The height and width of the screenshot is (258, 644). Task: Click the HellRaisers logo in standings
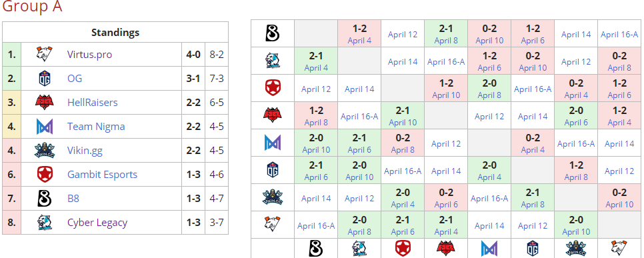[43, 102]
